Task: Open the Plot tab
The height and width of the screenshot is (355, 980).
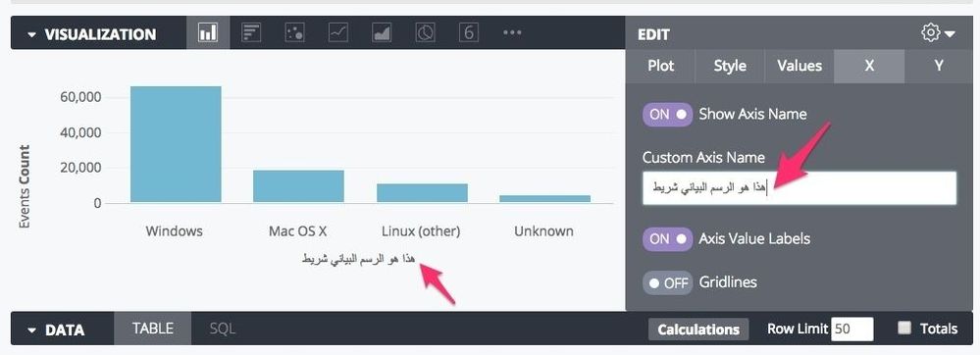Action: tap(660, 67)
